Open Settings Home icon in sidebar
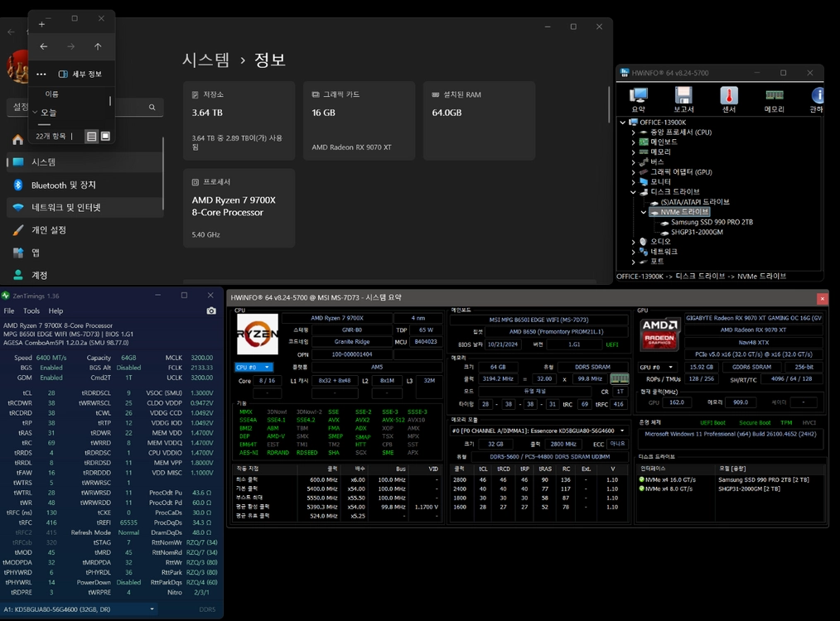 click(17, 140)
